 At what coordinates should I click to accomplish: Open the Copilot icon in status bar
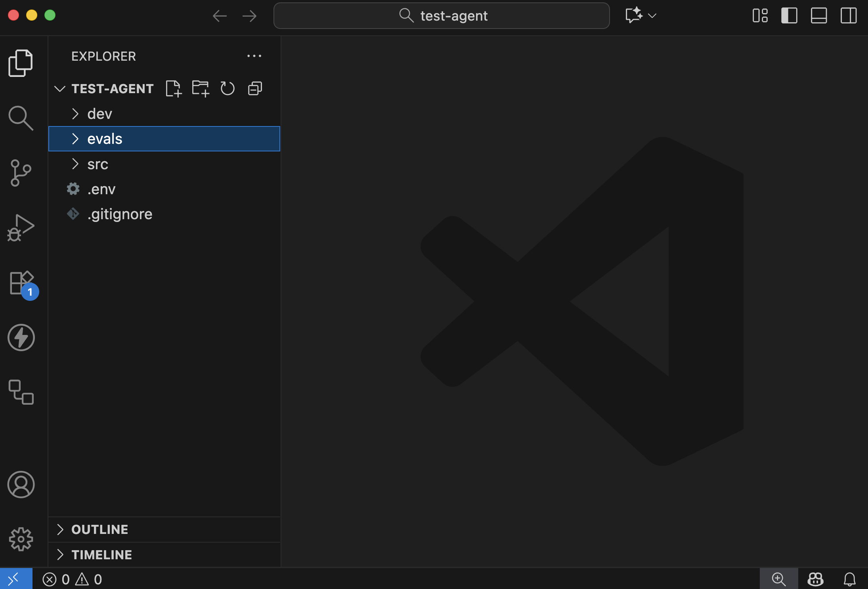point(815,579)
